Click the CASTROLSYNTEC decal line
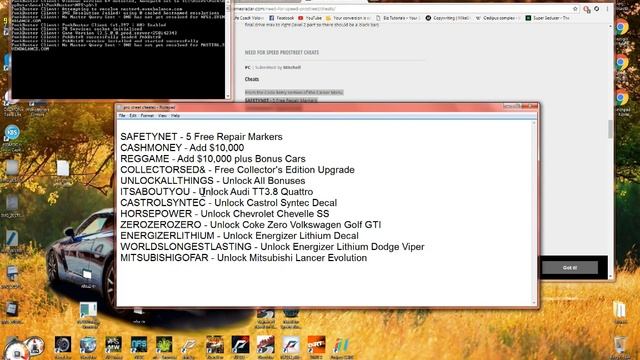The image size is (640, 360). point(229,203)
